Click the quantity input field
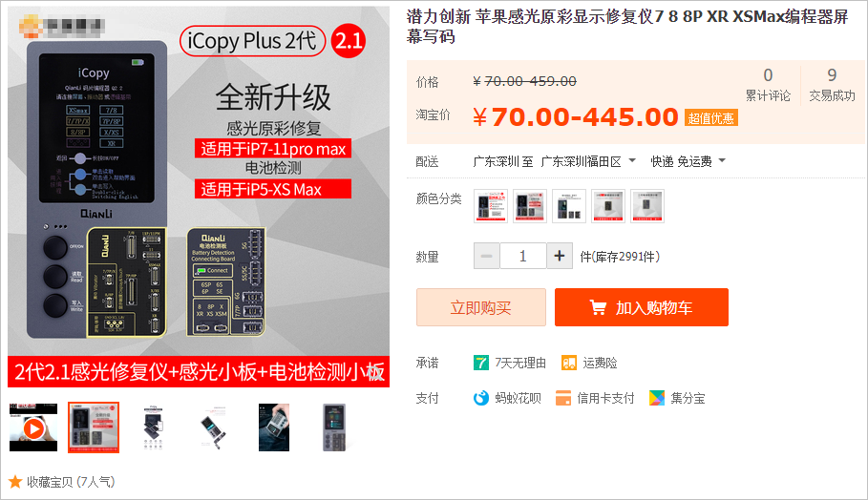This screenshot has width=868, height=500. [x=523, y=256]
